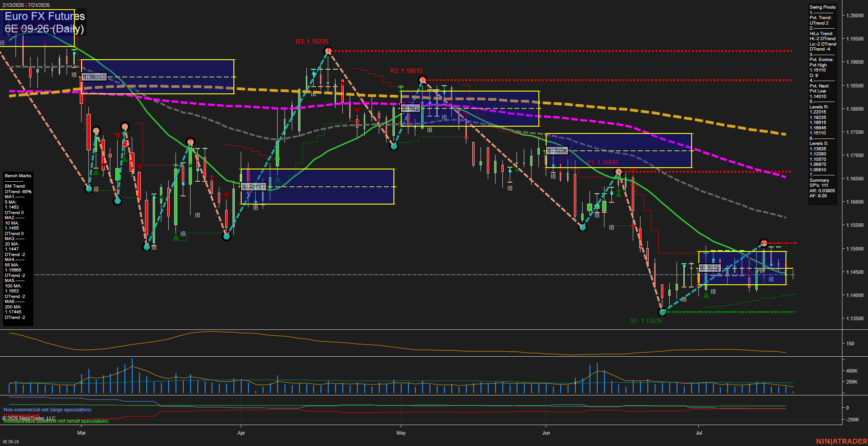This screenshot has height=446, width=868.
Task: Click the BM Trend label in Bench Marks
Action: click(15, 186)
